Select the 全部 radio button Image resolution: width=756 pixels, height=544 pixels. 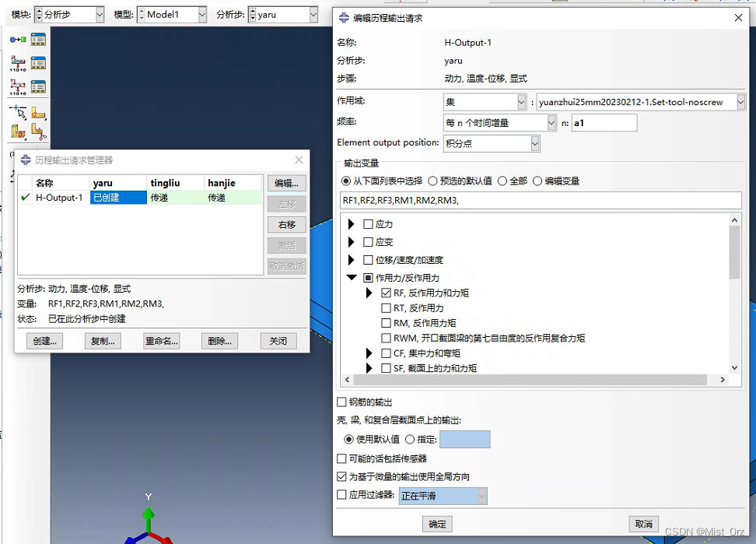pos(502,181)
